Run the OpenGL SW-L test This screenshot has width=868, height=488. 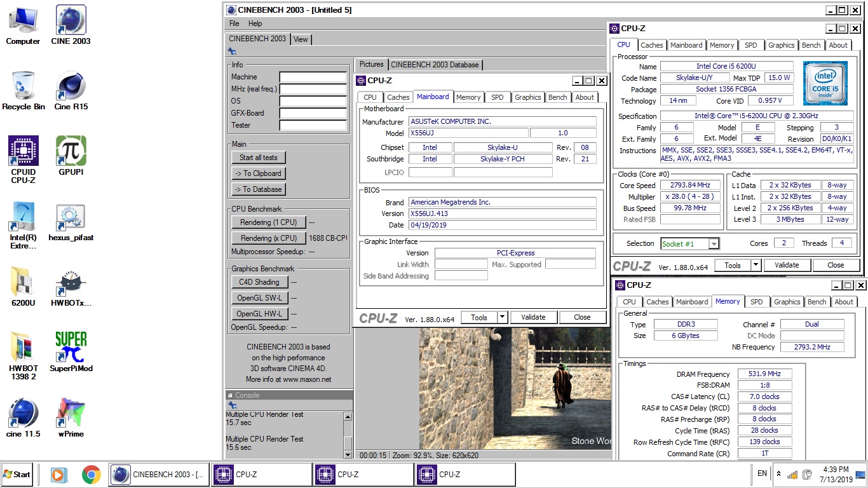click(x=259, y=298)
